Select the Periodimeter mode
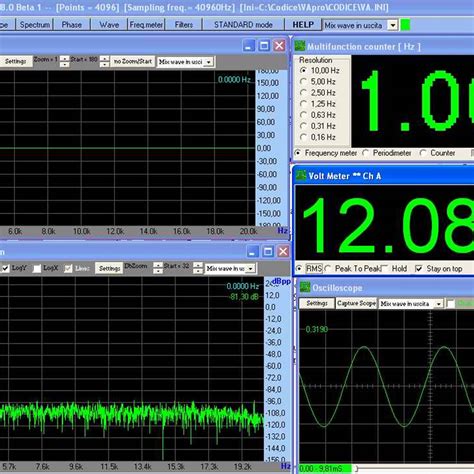 (x=366, y=153)
